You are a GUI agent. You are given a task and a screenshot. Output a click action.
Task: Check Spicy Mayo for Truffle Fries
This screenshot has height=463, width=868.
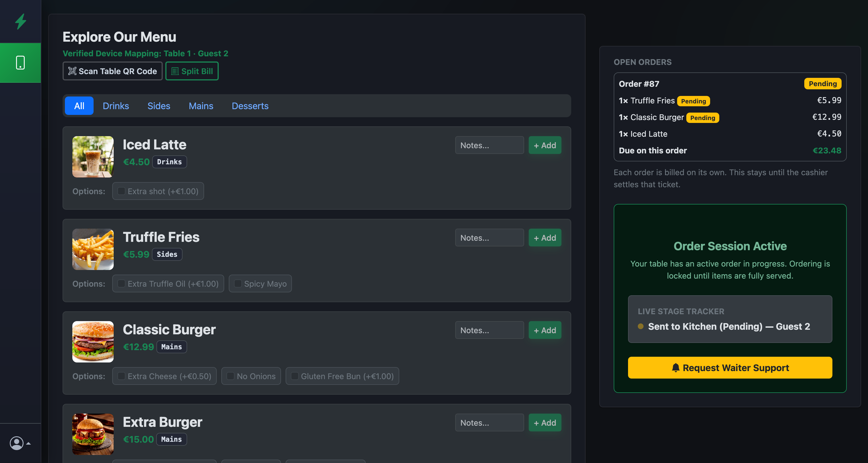[238, 283]
